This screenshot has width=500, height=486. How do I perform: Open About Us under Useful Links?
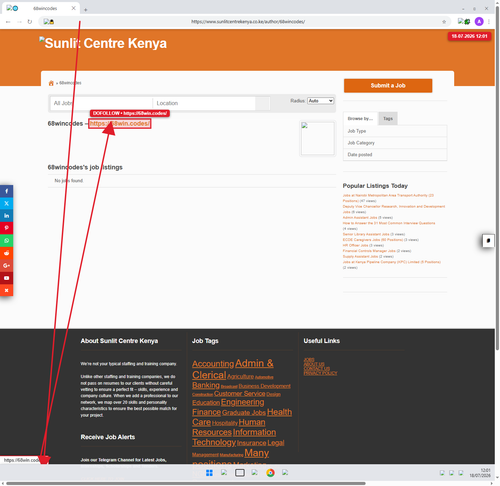click(314, 364)
